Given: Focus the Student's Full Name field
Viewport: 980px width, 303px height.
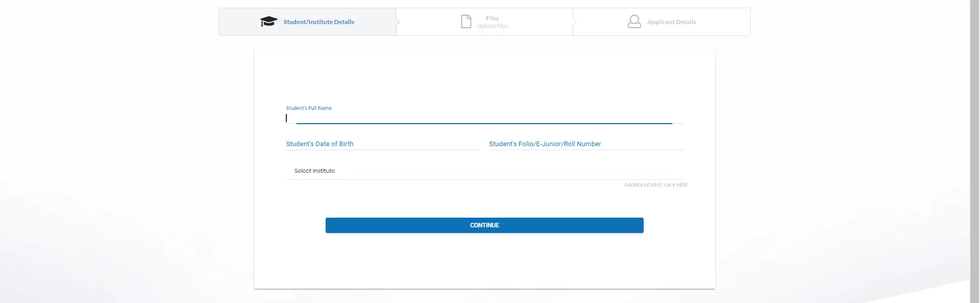Looking at the screenshot, I should pyautogui.click(x=484, y=118).
